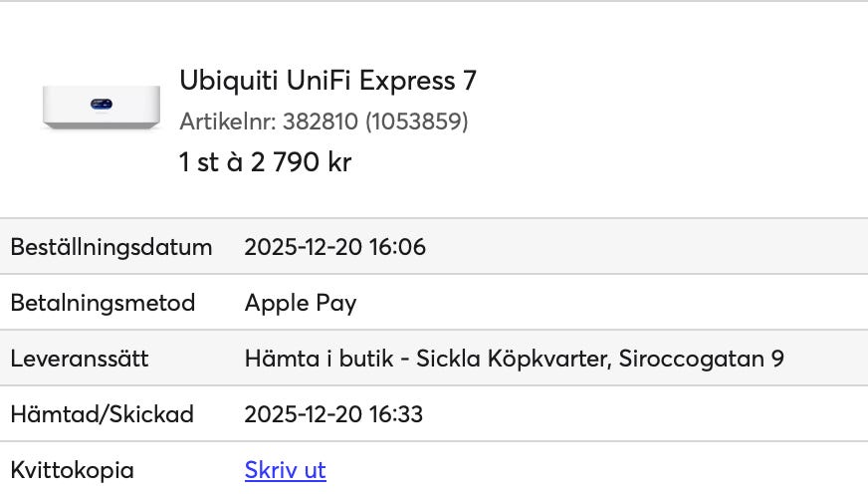Click the order time 16:06
This screenshot has height=494, width=868.
pyautogui.click(x=397, y=247)
